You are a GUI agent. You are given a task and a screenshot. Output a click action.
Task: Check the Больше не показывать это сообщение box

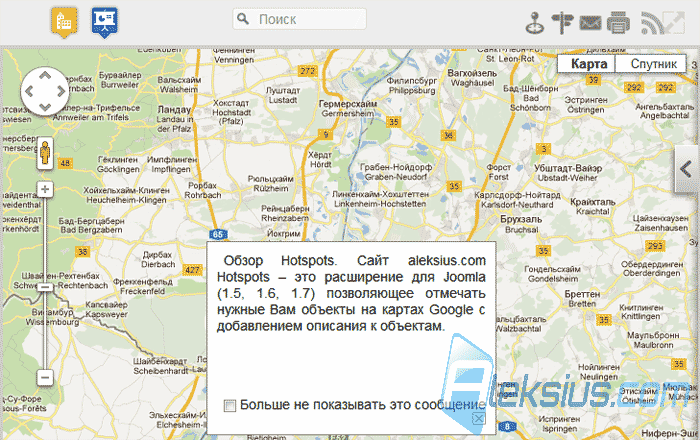tap(230, 406)
